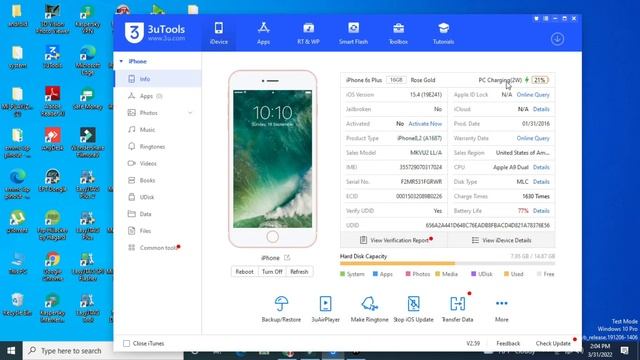Open CPU Details link
This screenshot has width=640, height=360.
point(541,167)
